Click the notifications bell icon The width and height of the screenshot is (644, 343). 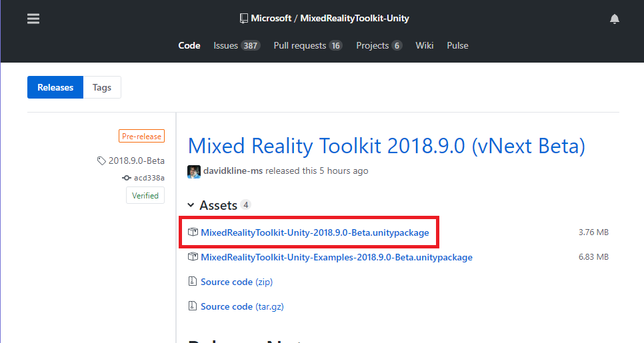click(x=615, y=19)
